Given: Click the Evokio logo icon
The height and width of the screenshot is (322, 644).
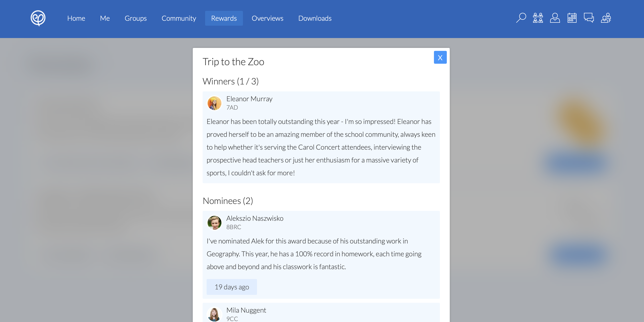Looking at the screenshot, I should pos(39,18).
